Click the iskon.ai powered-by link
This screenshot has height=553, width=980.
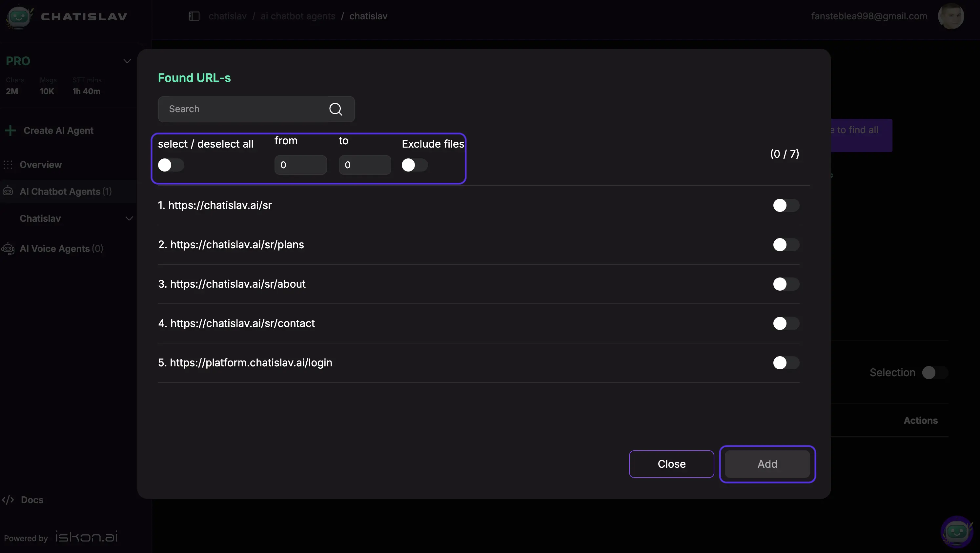point(86,537)
